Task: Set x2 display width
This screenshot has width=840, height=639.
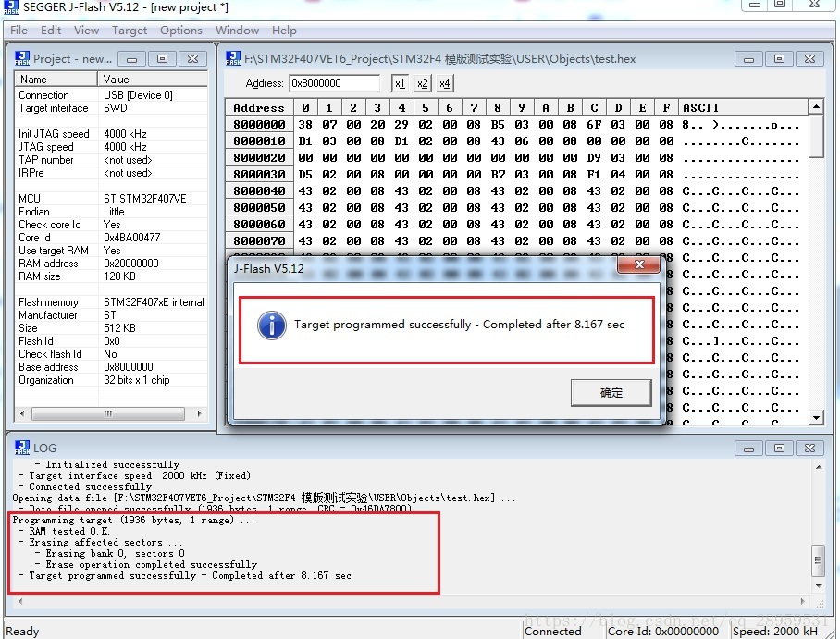Action: 422,83
